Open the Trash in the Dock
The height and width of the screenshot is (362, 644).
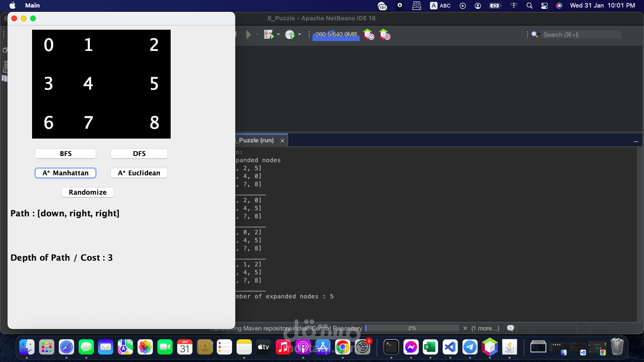pyautogui.click(x=617, y=347)
